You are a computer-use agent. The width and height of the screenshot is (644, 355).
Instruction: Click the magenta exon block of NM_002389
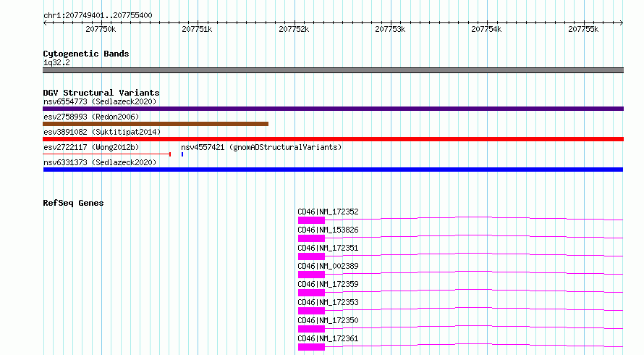click(x=311, y=275)
